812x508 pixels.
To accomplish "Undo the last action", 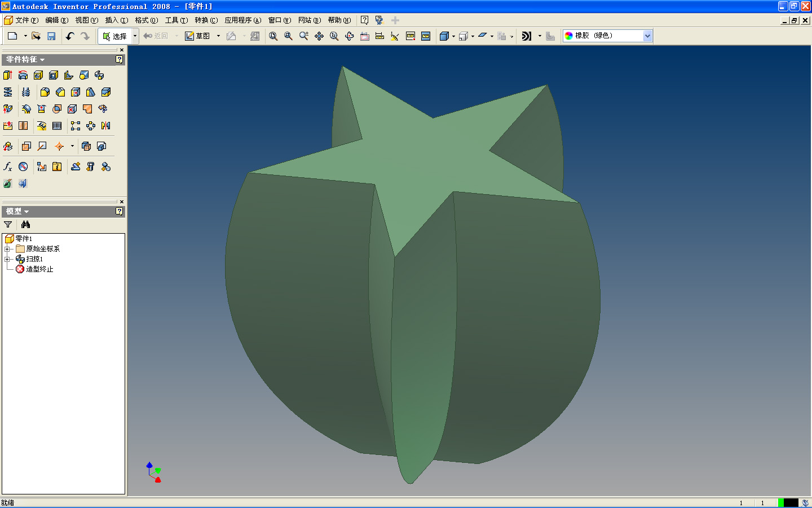I will pyautogui.click(x=70, y=36).
